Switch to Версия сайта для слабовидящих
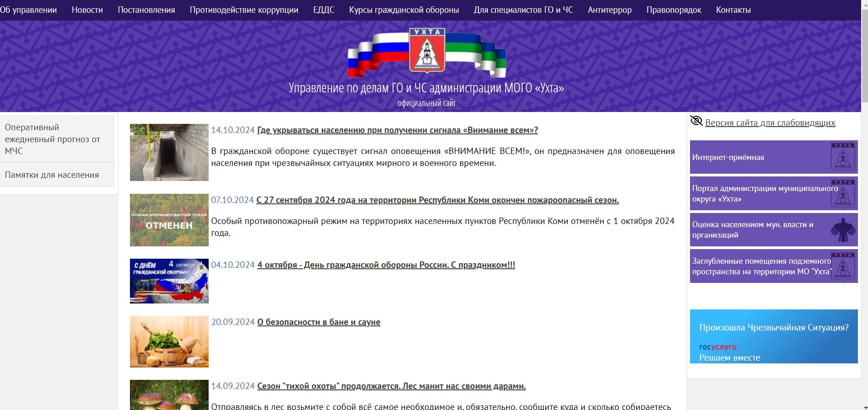The image size is (868, 410). pyautogui.click(x=770, y=122)
